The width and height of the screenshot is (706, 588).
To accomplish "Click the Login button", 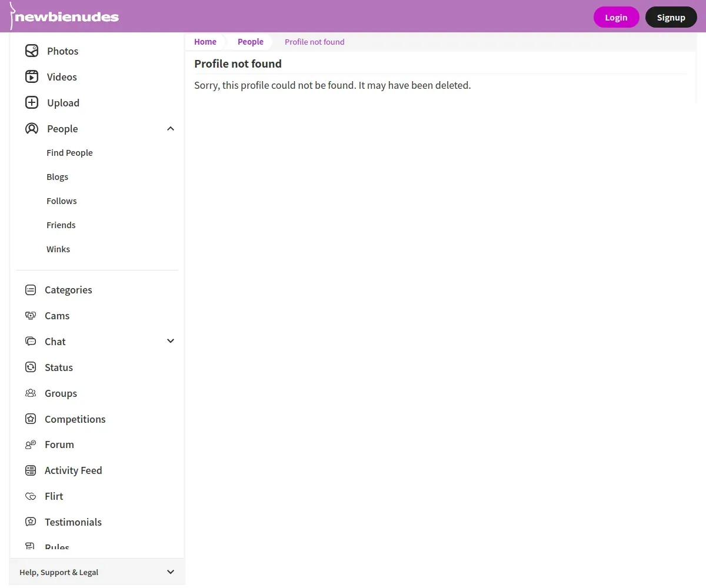I will (616, 17).
